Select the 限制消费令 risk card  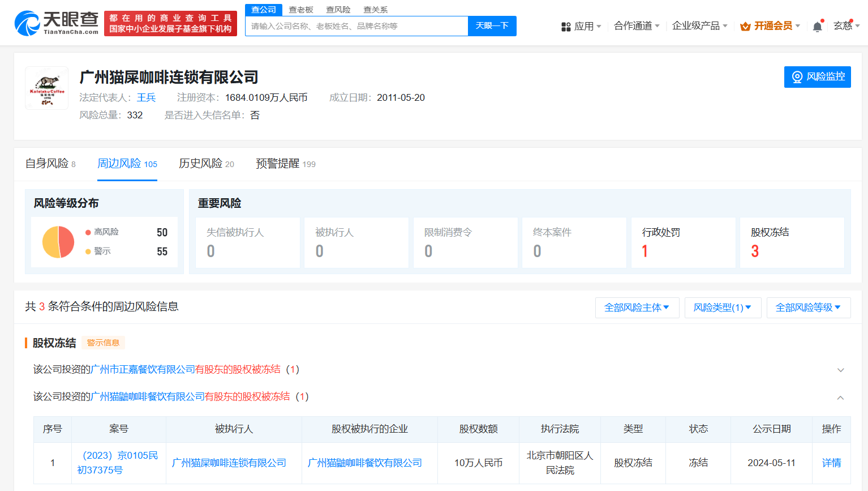coord(466,242)
